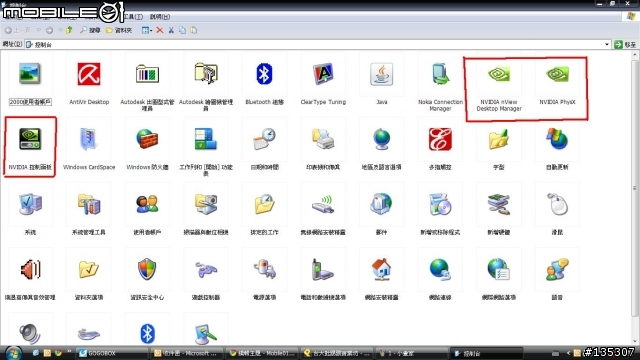Open the Scheduled Tasks (排定的工作) icon
640x360 pixels.
[x=264, y=204]
